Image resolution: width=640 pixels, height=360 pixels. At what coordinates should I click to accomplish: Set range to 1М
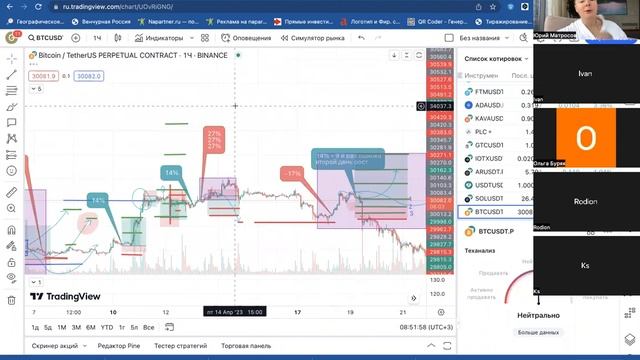click(62, 327)
